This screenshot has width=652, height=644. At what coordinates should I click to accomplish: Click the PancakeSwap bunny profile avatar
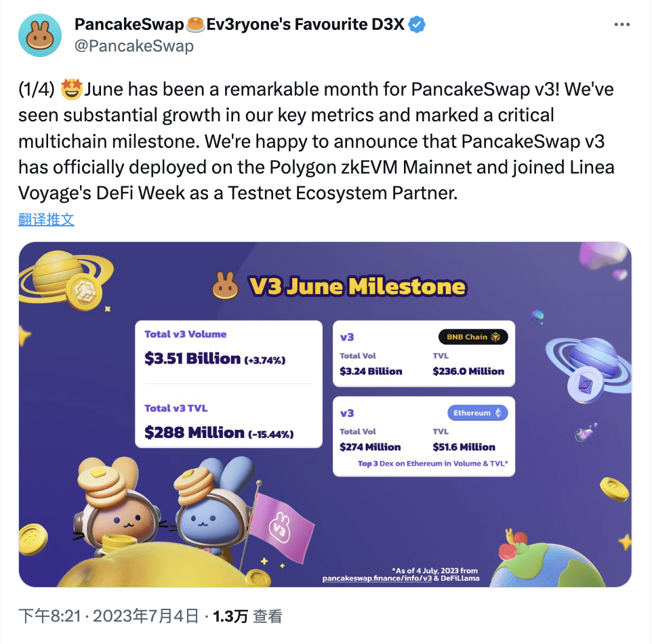pyautogui.click(x=39, y=35)
